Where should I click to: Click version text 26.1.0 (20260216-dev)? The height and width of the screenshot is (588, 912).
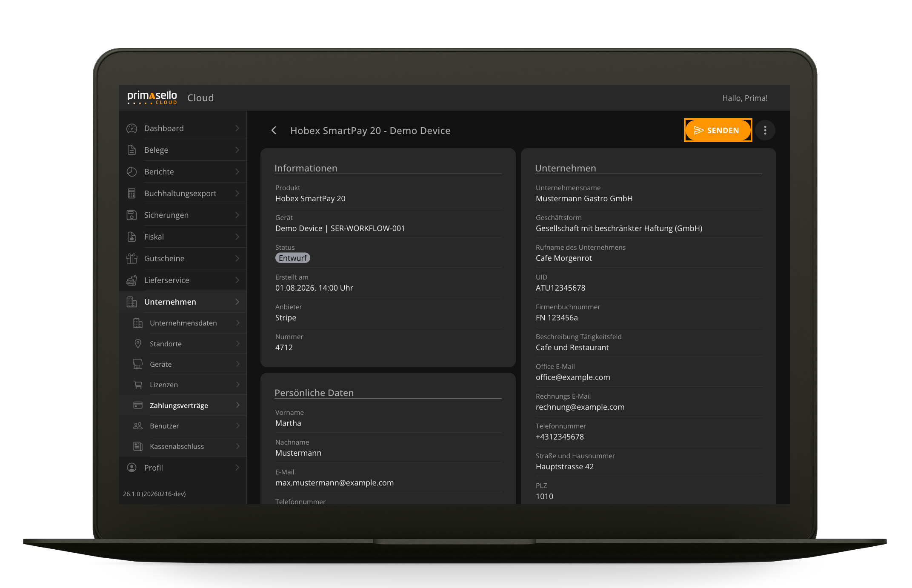click(x=154, y=494)
